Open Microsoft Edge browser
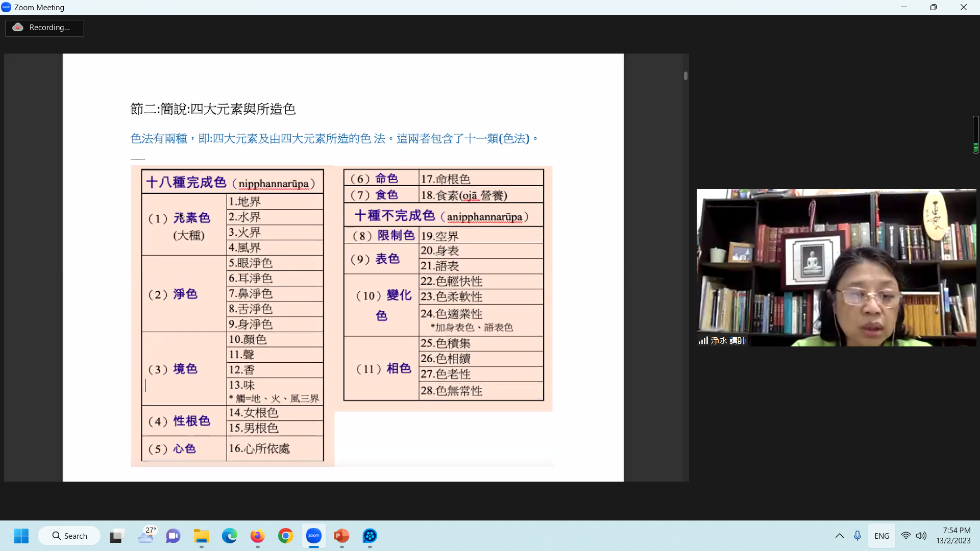 coord(230,536)
